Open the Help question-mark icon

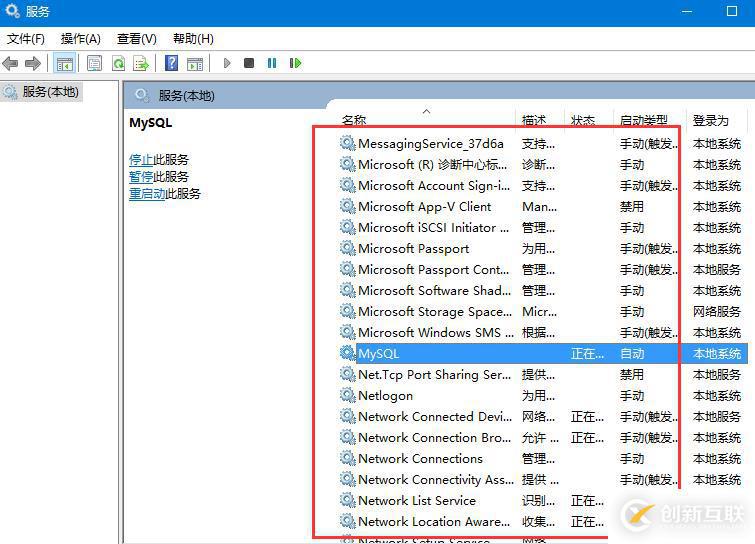(x=171, y=63)
